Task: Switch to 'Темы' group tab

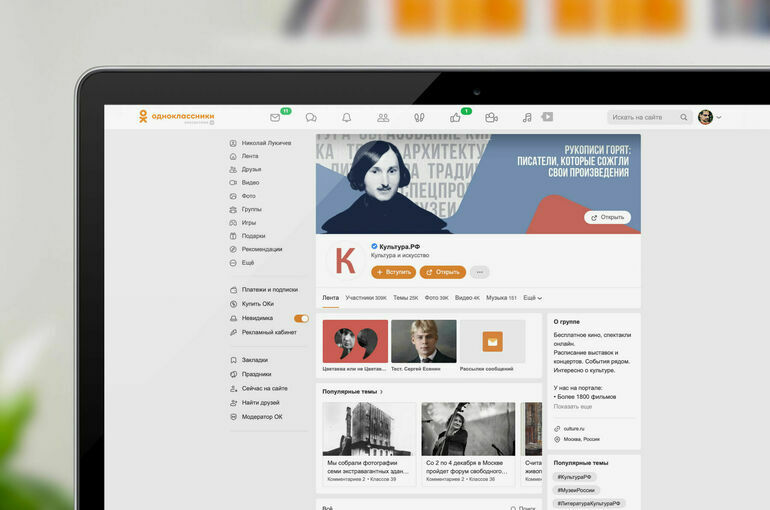Action: tap(406, 298)
